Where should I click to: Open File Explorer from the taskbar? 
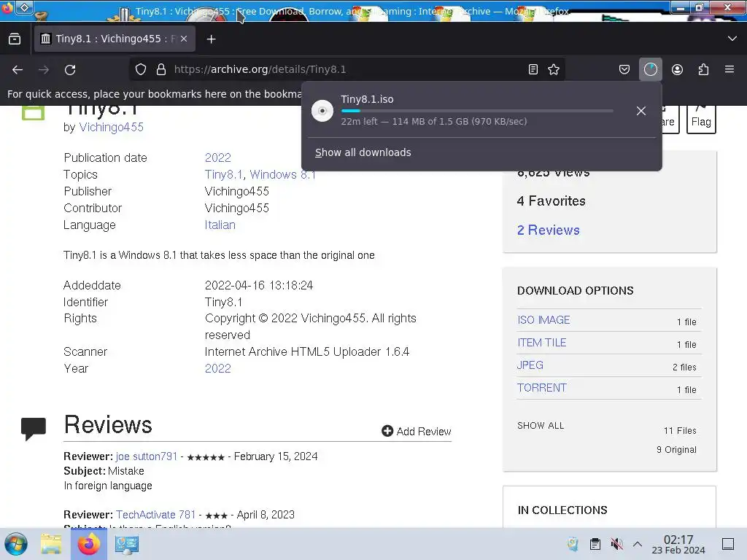pyautogui.click(x=51, y=544)
